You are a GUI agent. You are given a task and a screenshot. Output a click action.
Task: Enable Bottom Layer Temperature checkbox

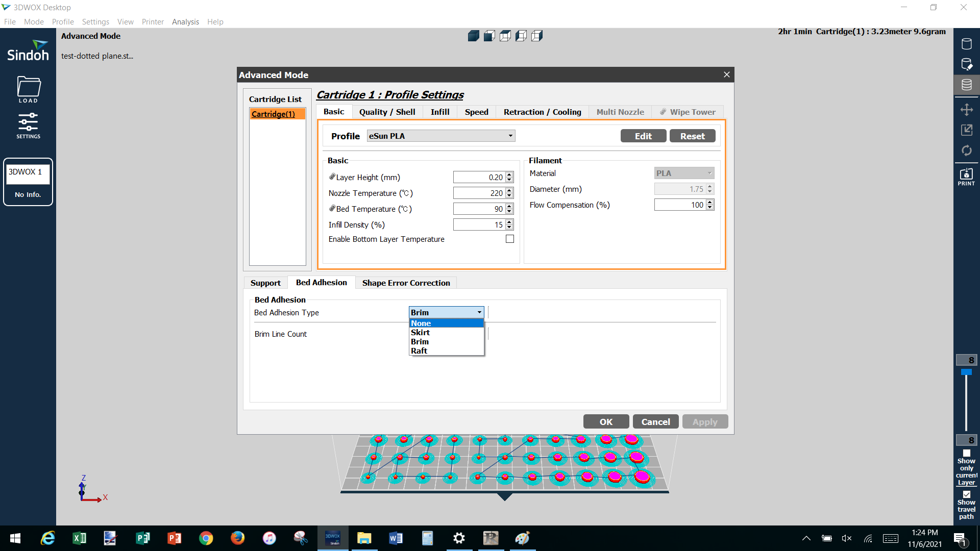tap(509, 239)
